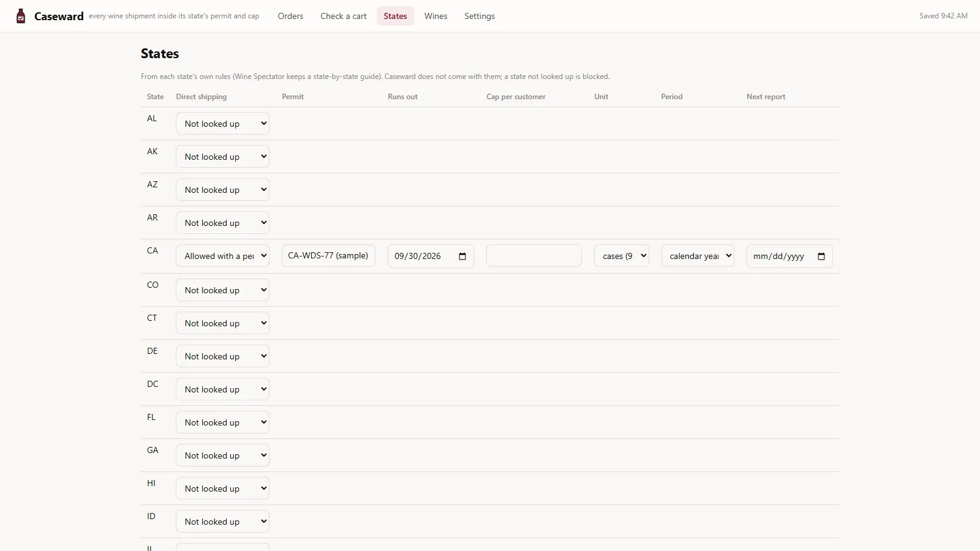Image resolution: width=980 pixels, height=551 pixels.
Task: Select the States tab
Action: coord(395,16)
